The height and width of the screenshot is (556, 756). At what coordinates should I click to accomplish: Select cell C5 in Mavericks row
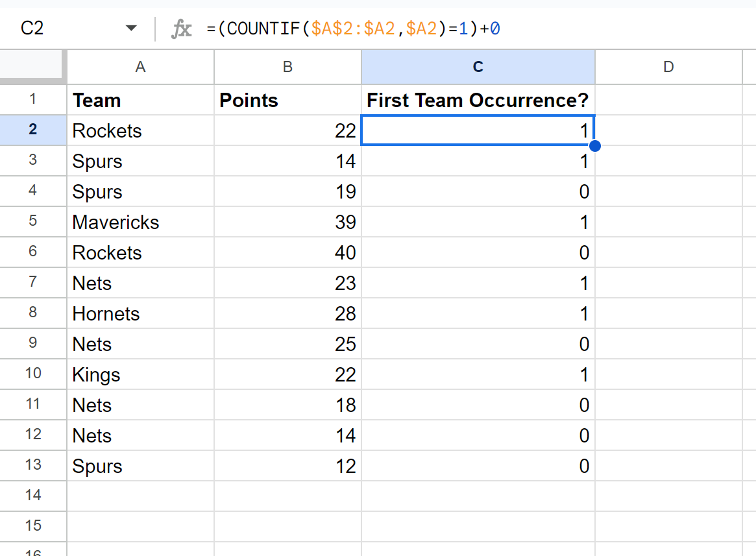(x=478, y=222)
